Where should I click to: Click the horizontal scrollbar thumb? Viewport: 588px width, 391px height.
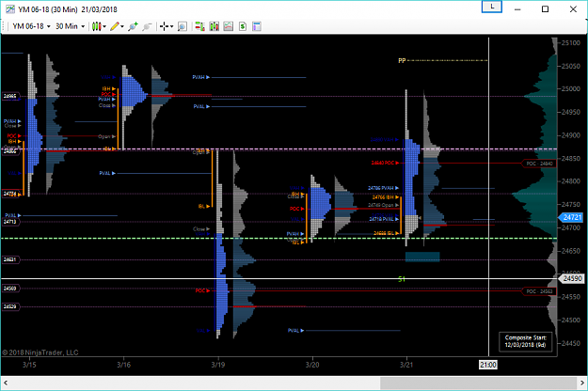[478, 383]
